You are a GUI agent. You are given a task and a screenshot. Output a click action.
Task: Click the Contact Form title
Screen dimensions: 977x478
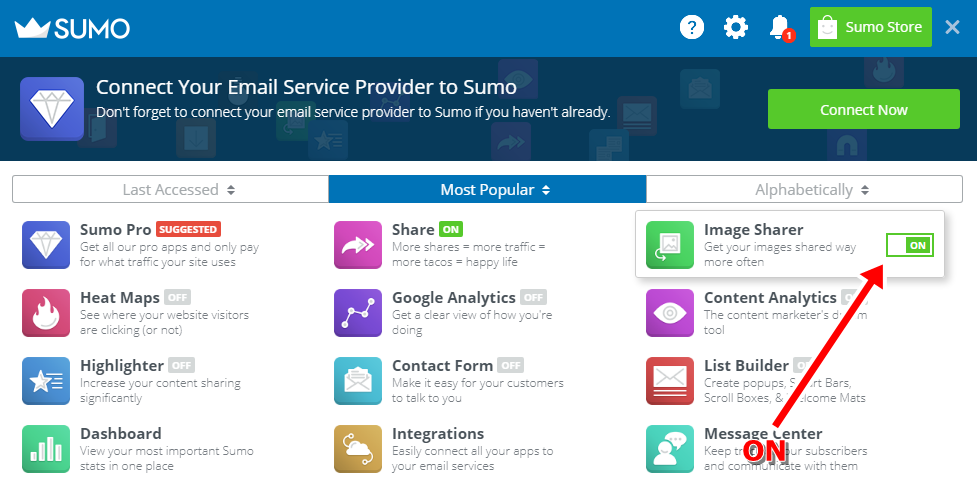(x=442, y=365)
